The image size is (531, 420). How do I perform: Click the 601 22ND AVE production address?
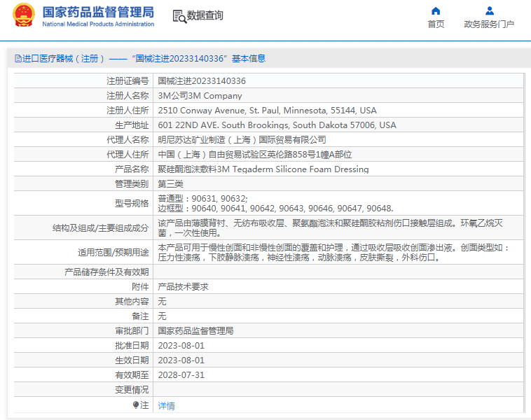click(277, 125)
